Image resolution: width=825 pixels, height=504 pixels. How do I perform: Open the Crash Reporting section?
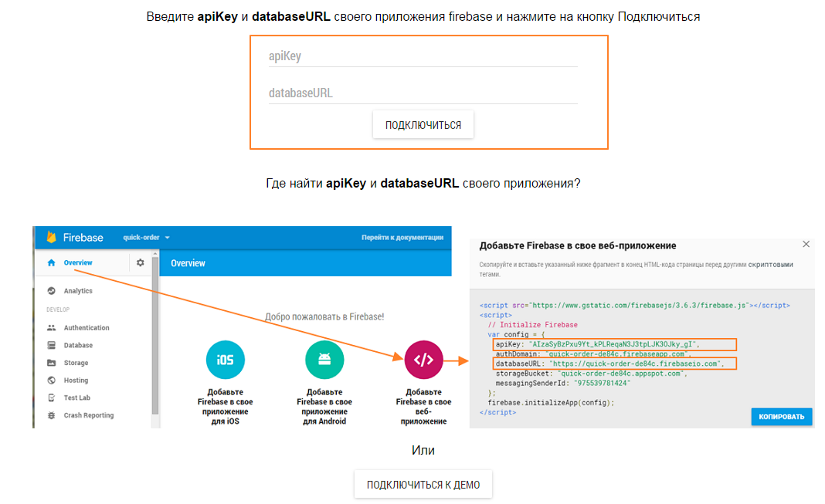[x=89, y=415]
